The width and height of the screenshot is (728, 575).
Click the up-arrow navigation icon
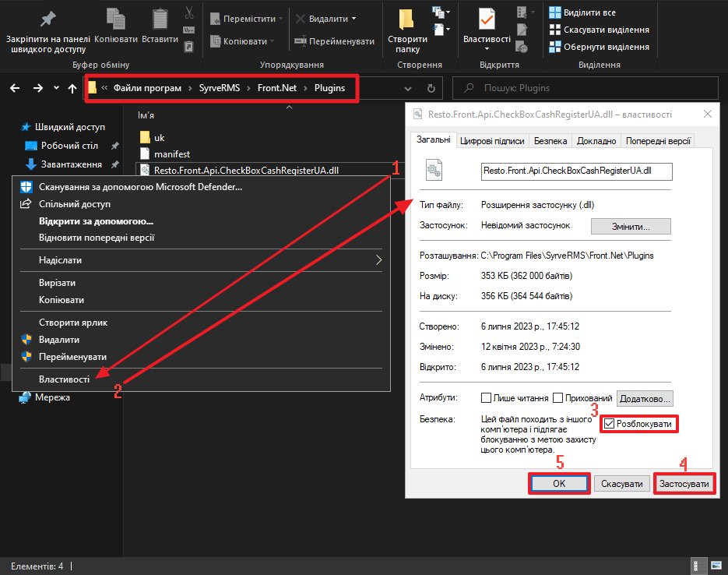coord(72,88)
